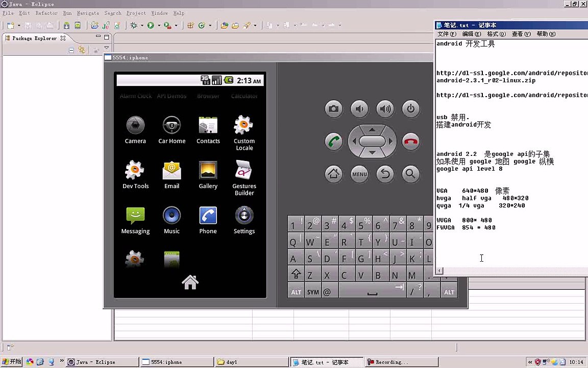Image resolution: width=588 pixels, height=368 pixels.
Task: Collapse all in Package Explorer
Action: click(x=71, y=50)
